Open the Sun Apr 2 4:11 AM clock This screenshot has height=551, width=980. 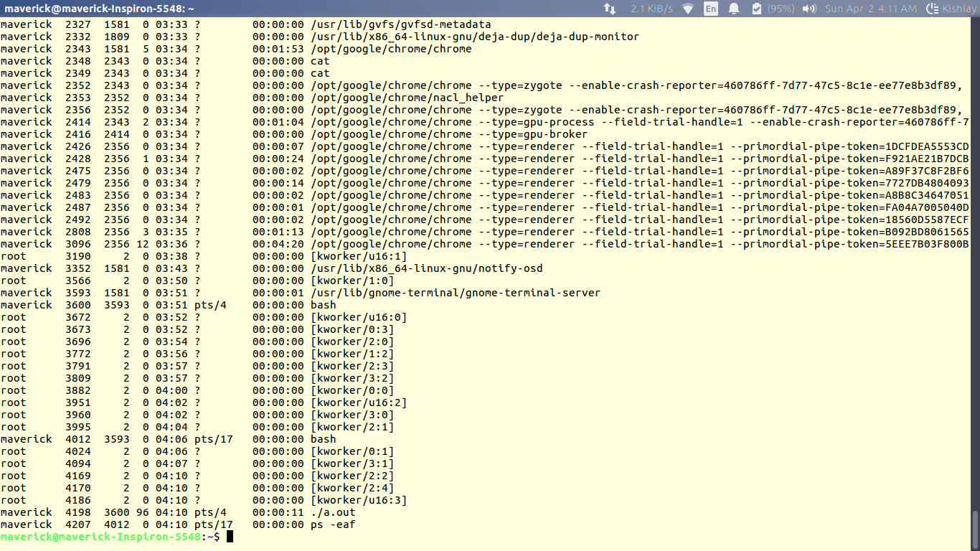tap(871, 9)
